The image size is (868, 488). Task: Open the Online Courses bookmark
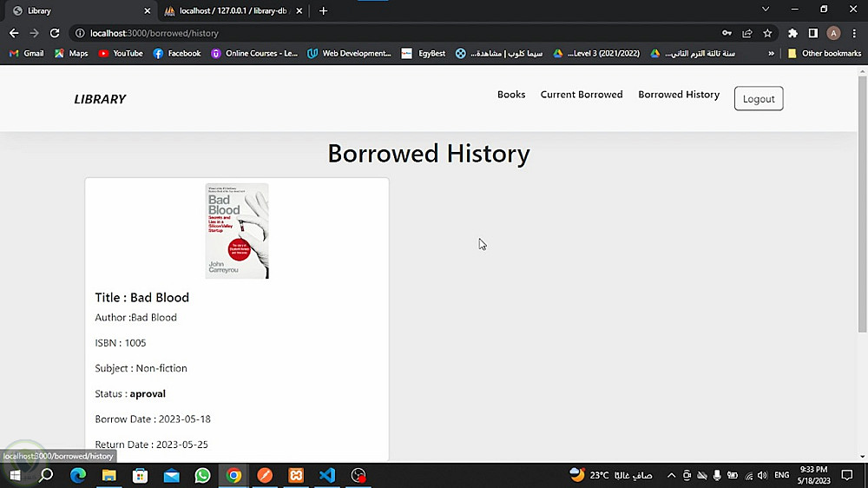254,53
